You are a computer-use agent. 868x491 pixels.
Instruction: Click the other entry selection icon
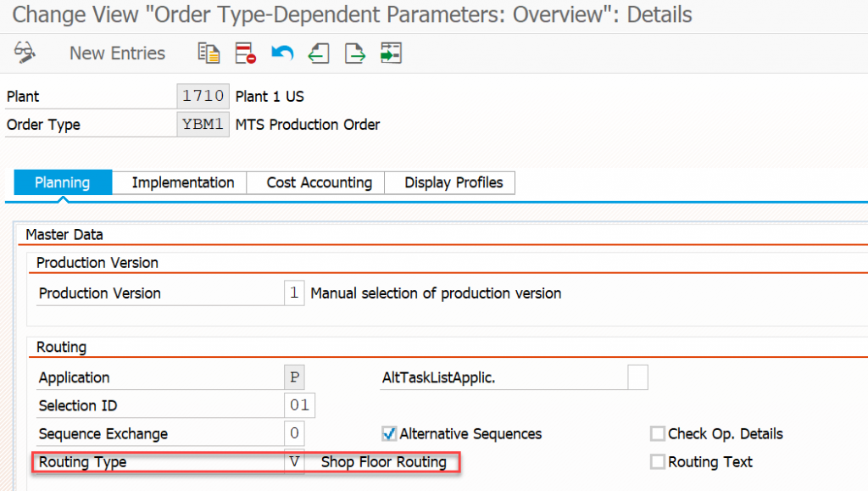click(x=391, y=53)
